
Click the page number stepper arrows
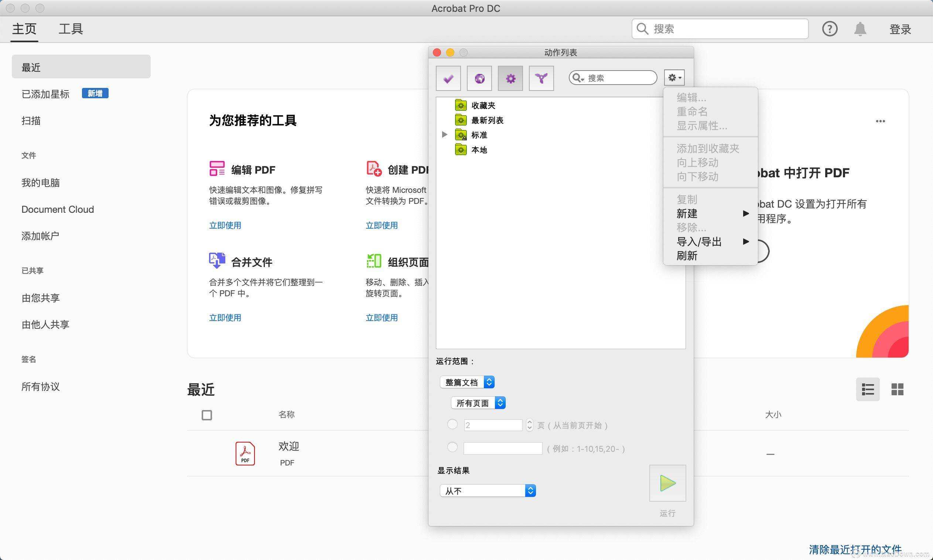pyautogui.click(x=529, y=425)
